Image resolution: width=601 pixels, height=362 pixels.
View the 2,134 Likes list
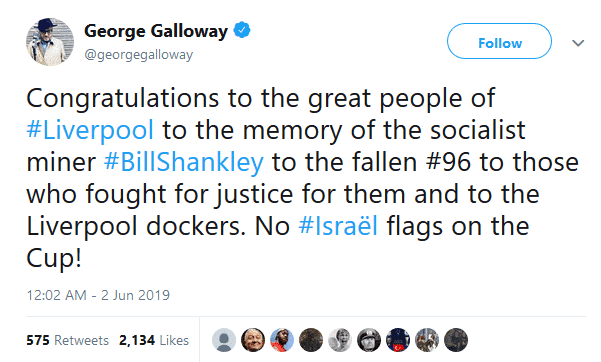(154, 340)
